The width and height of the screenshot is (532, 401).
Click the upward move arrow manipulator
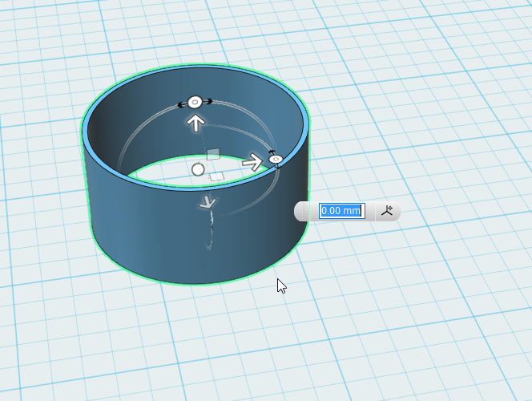point(195,123)
